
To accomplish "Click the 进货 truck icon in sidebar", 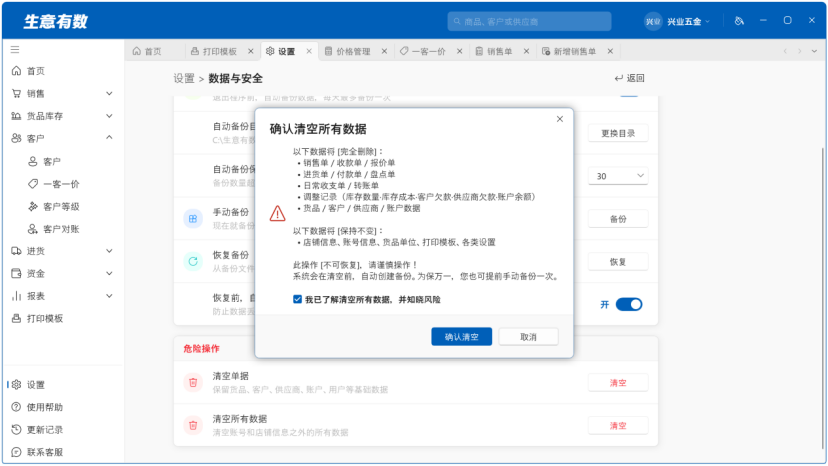I will coord(16,251).
